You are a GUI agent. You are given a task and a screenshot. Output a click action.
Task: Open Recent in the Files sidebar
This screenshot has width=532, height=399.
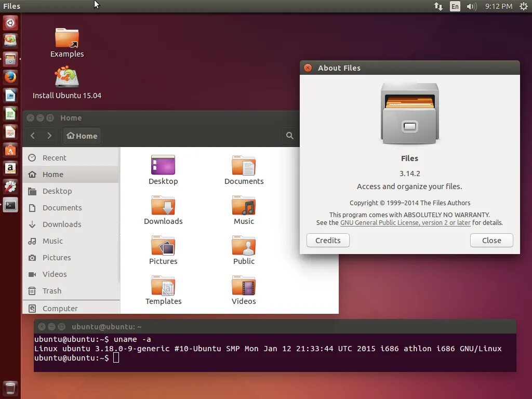(71, 158)
